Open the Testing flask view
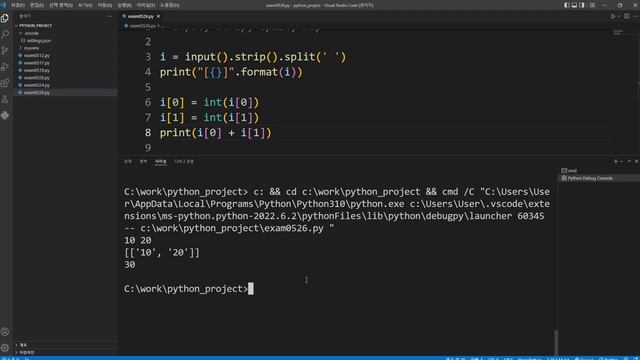The width and height of the screenshot is (640, 360). click(5, 99)
